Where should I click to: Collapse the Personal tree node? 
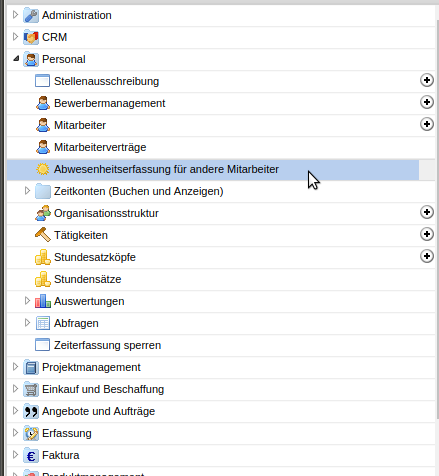click(16, 59)
